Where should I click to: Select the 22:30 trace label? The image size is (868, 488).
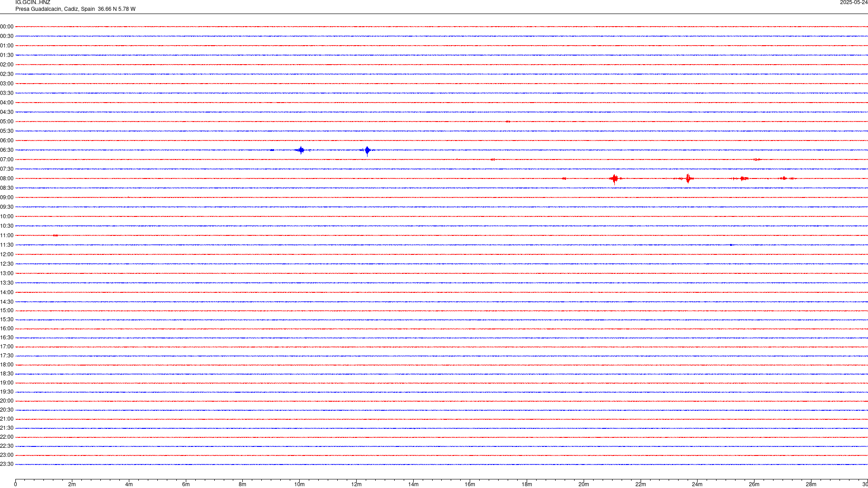[x=7, y=446]
